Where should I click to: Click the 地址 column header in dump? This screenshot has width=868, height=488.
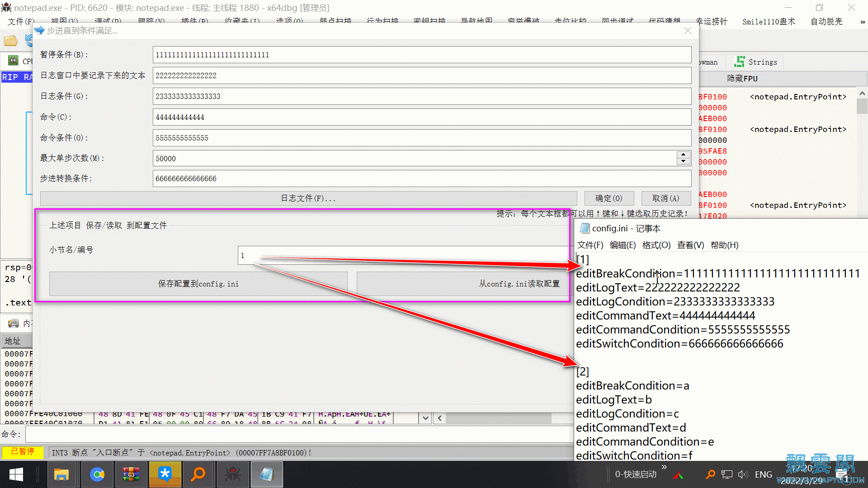pyautogui.click(x=16, y=341)
